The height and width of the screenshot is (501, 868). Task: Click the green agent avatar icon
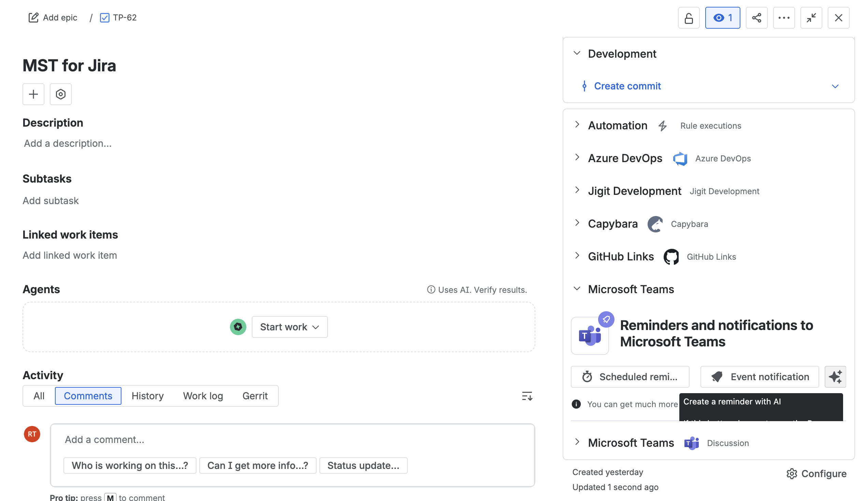pos(238,327)
